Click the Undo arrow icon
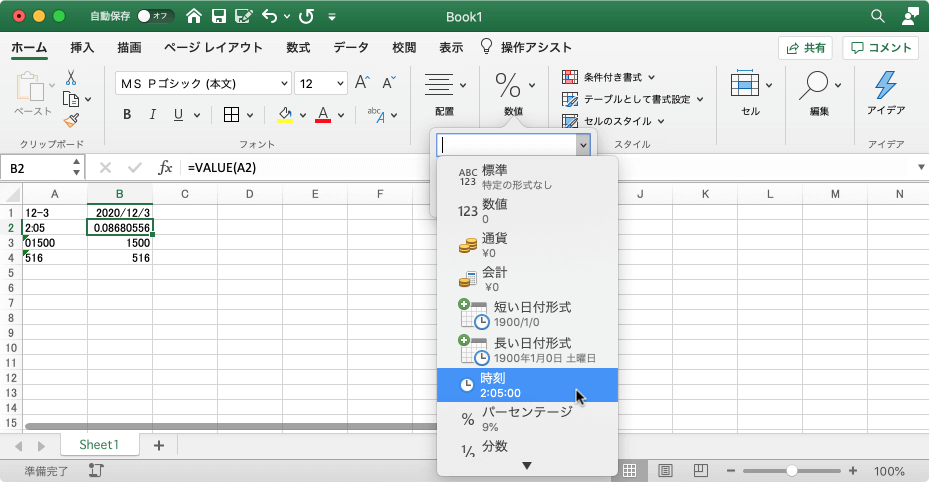This screenshot has width=929, height=482. pyautogui.click(x=270, y=16)
